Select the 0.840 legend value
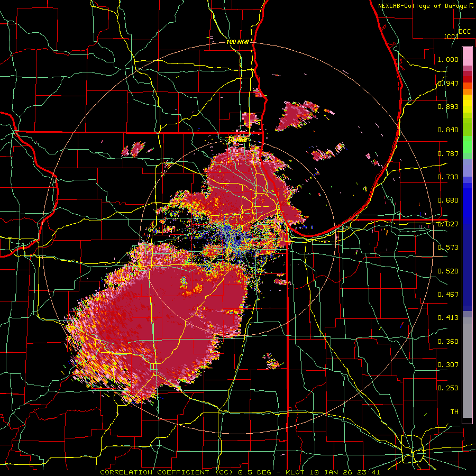Screen dimensions: 476x476 (x=448, y=130)
